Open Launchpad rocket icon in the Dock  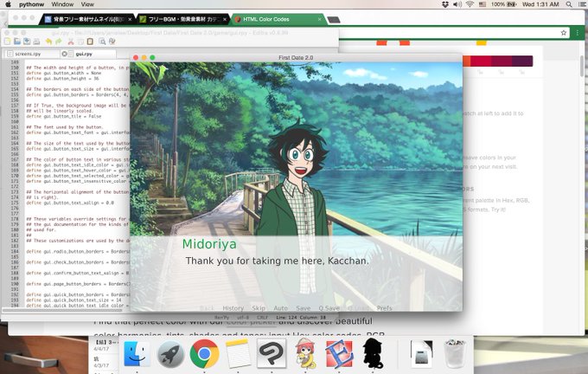170,354
